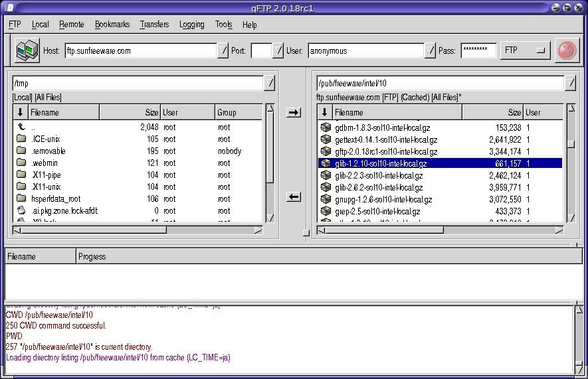Open the User history dropdown
Screen dimensions: 588x379
[x=430, y=50]
